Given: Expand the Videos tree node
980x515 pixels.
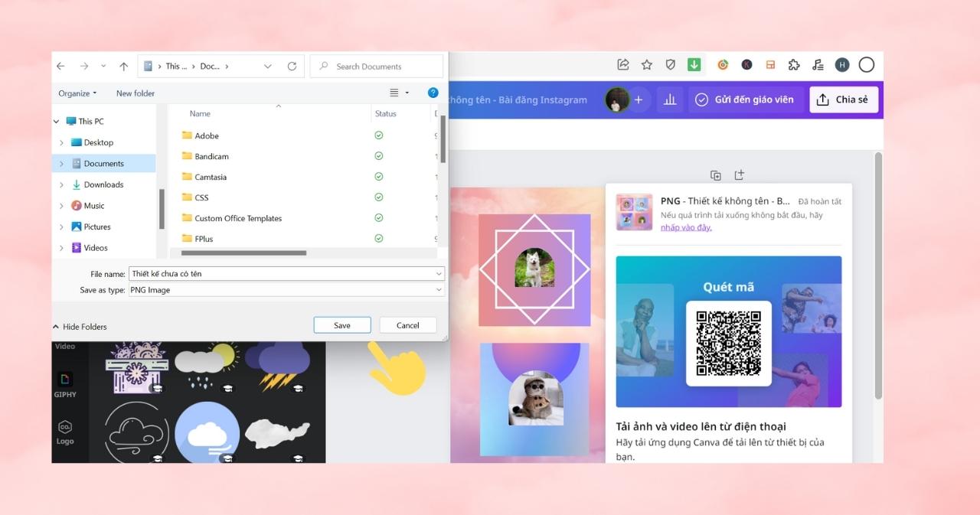Looking at the screenshot, I should click(x=62, y=248).
